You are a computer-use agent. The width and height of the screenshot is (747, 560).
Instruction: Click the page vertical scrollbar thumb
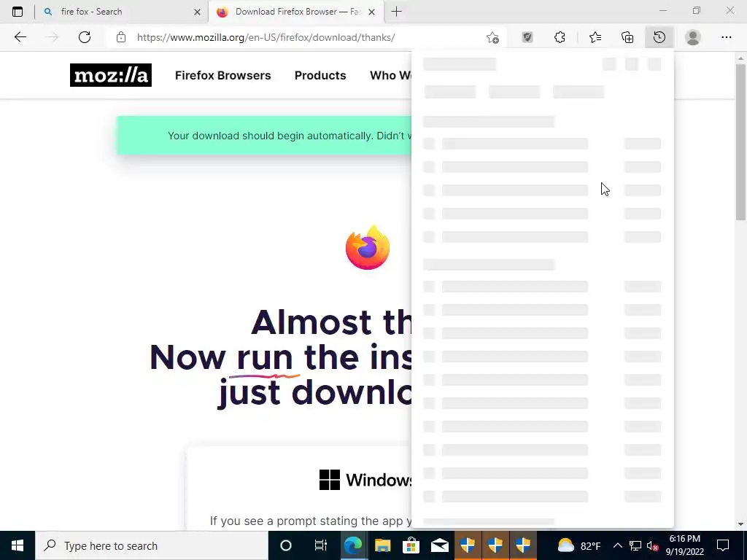tap(741, 141)
